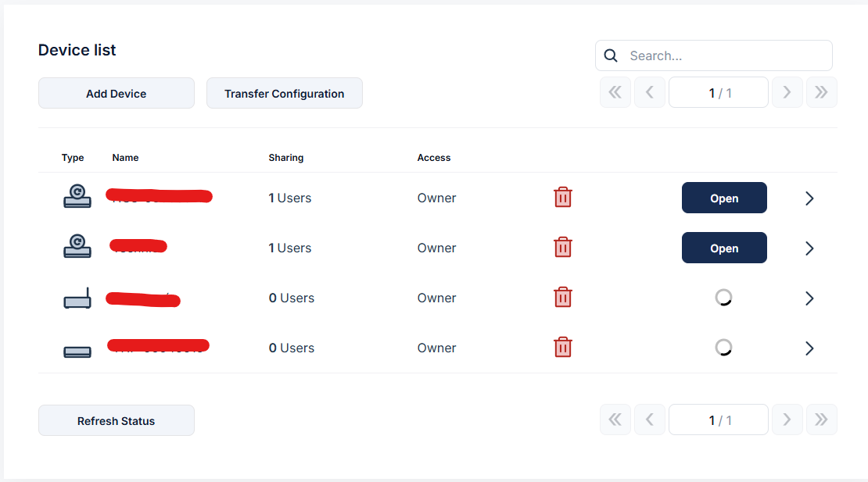Delete the router device via trash icon
Image resolution: width=868 pixels, height=482 pixels.
(563, 298)
